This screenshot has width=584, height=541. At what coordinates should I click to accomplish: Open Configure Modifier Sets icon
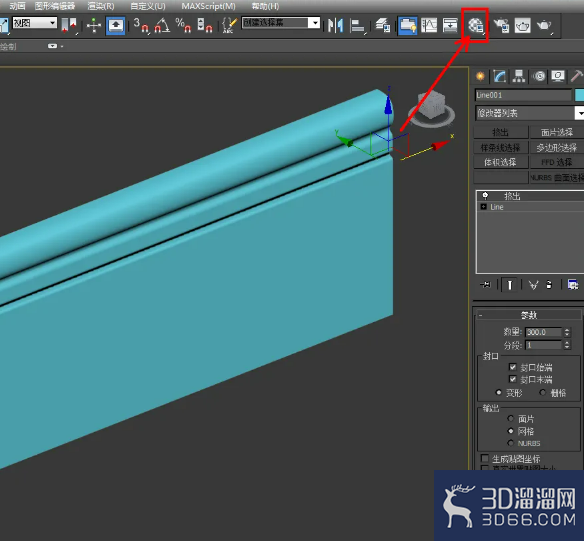572,285
